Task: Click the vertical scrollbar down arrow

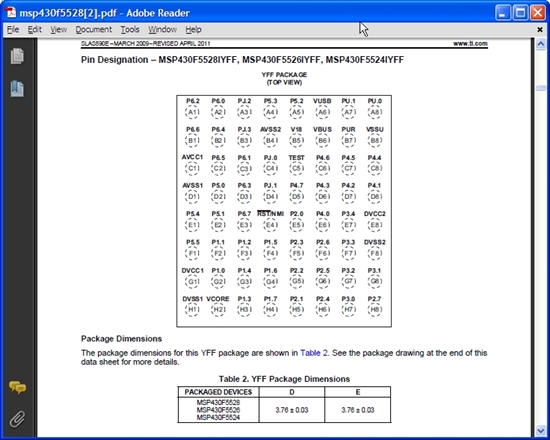Action: coord(541,430)
